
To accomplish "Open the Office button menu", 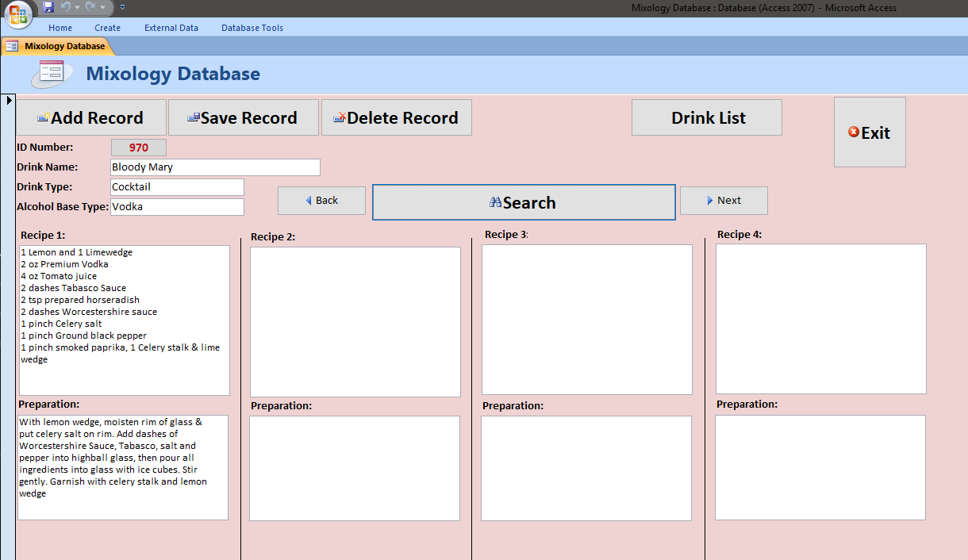I will [17, 13].
